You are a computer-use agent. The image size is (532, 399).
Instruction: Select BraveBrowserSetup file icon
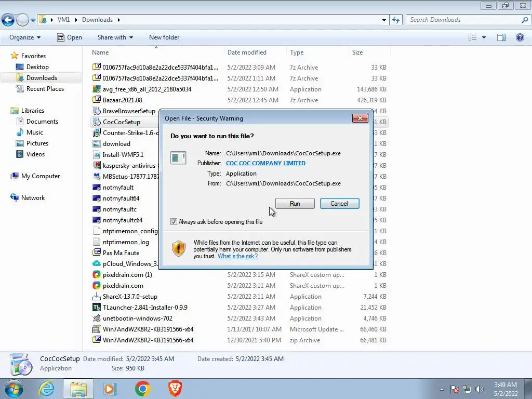tap(97, 111)
